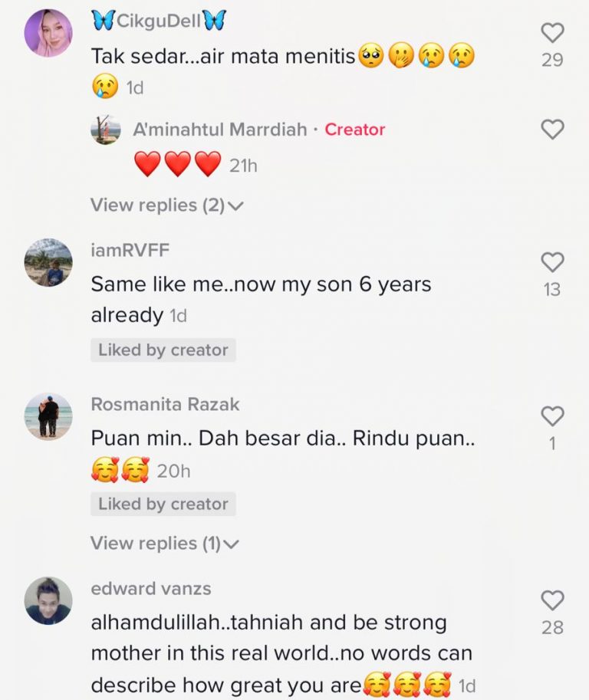Open A'minahtul Marrdiah's small avatar
Screen dimensions: 589x700
(x=106, y=130)
